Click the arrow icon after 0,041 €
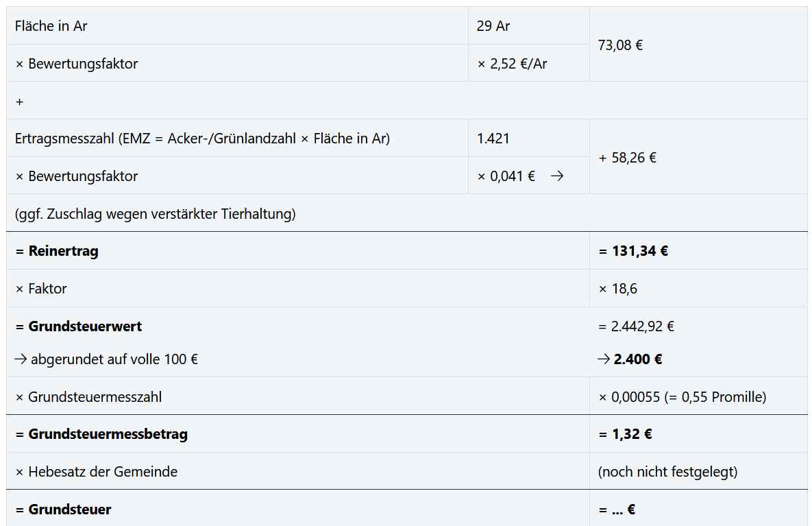The height and width of the screenshot is (526, 812). click(x=557, y=176)
